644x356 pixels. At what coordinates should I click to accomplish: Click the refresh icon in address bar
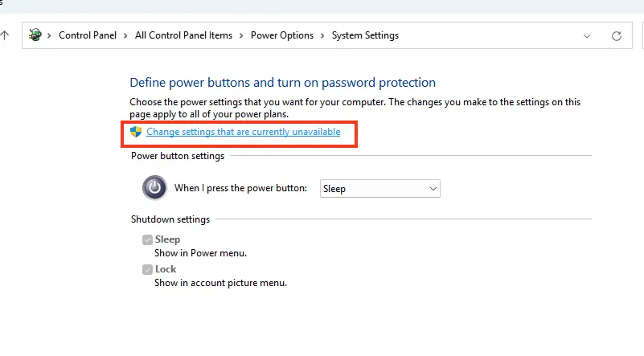(616, 35)
